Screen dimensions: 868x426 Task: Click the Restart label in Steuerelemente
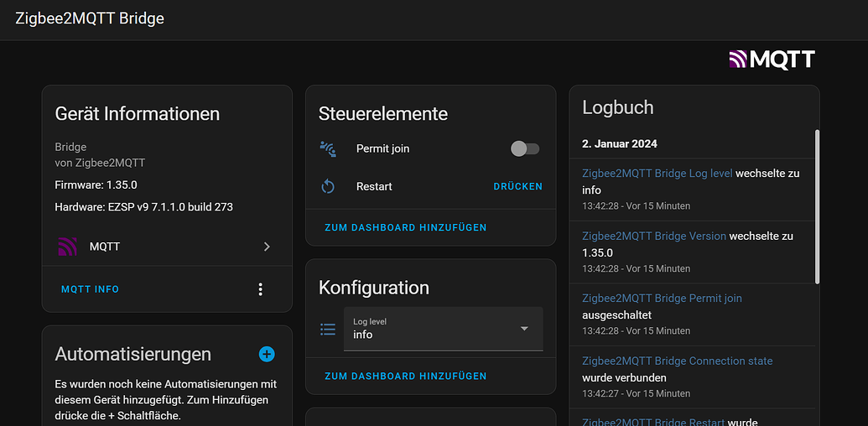click(374, 186)
